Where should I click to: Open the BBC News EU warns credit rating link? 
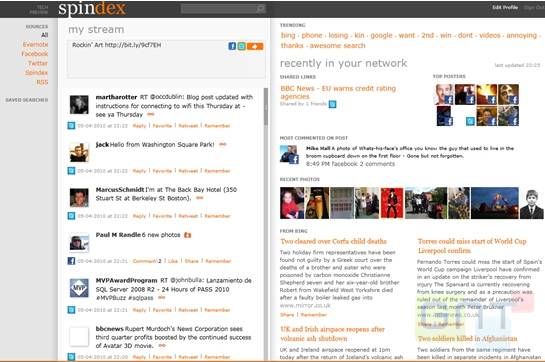tap(338, 92)
